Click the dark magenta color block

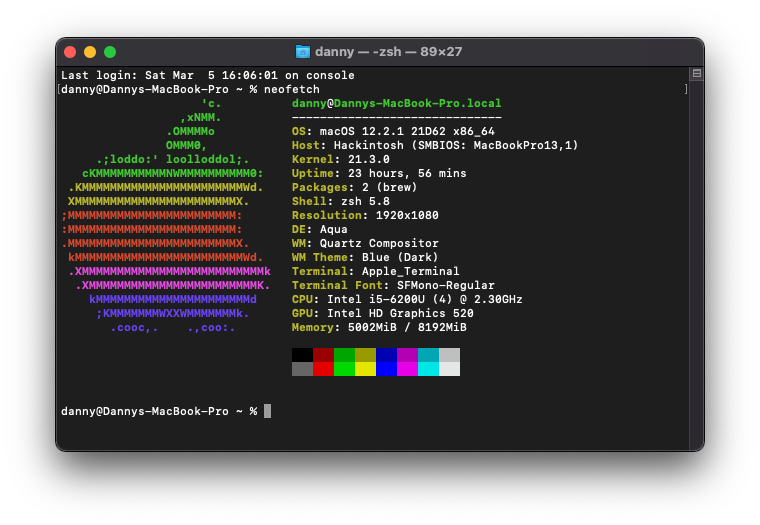[407, 355]
